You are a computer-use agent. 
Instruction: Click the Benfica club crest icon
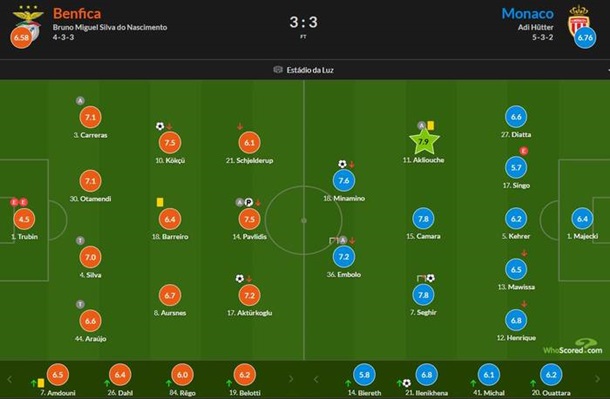pyautogui.click(x=28, y=20)
